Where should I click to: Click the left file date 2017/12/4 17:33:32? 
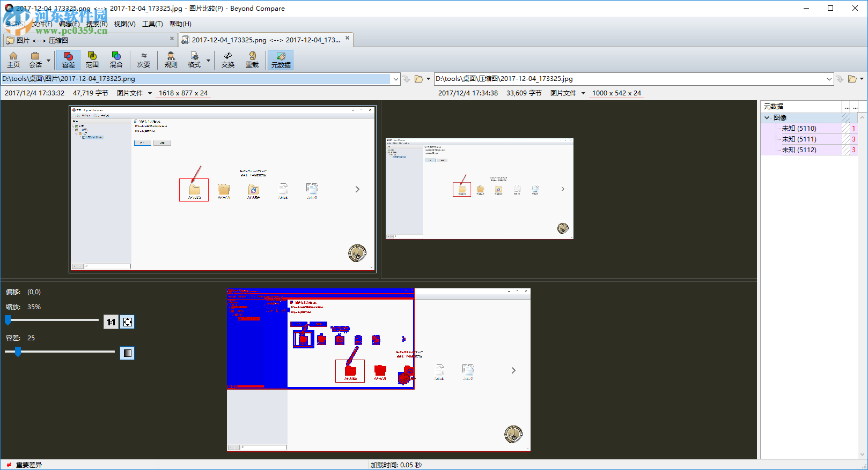point(34,93)
